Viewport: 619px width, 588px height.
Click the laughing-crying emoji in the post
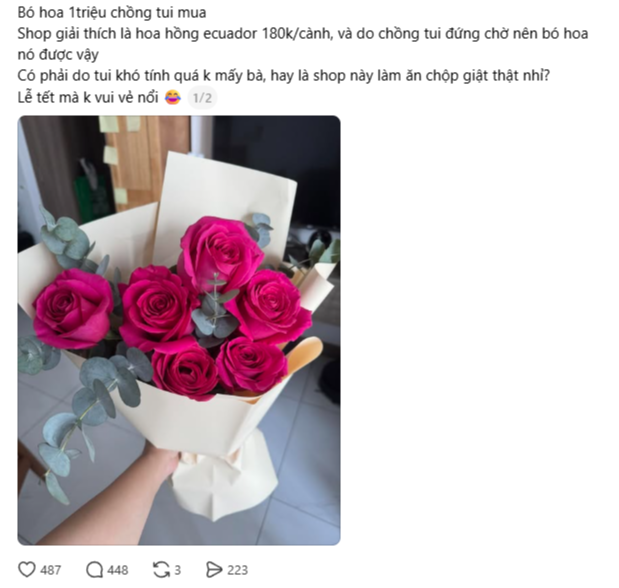click(173, 97)
